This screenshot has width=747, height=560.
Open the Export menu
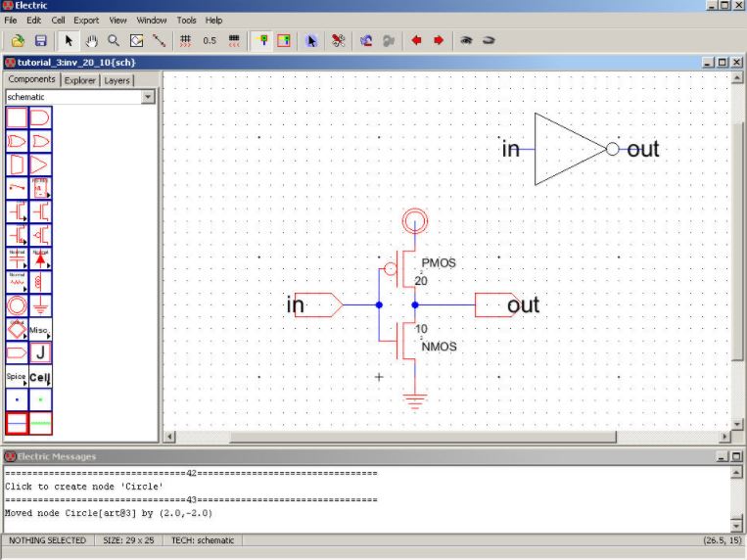coord(86,20)
